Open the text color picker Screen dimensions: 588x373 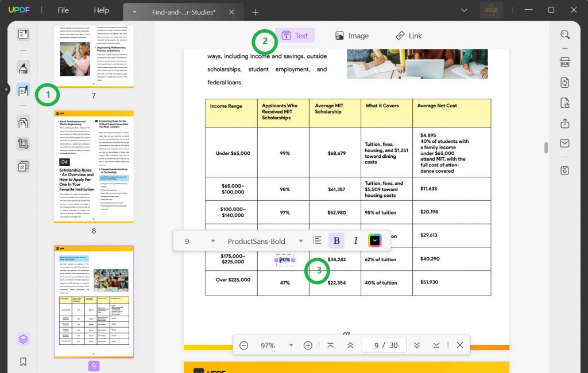click(375, 240)
